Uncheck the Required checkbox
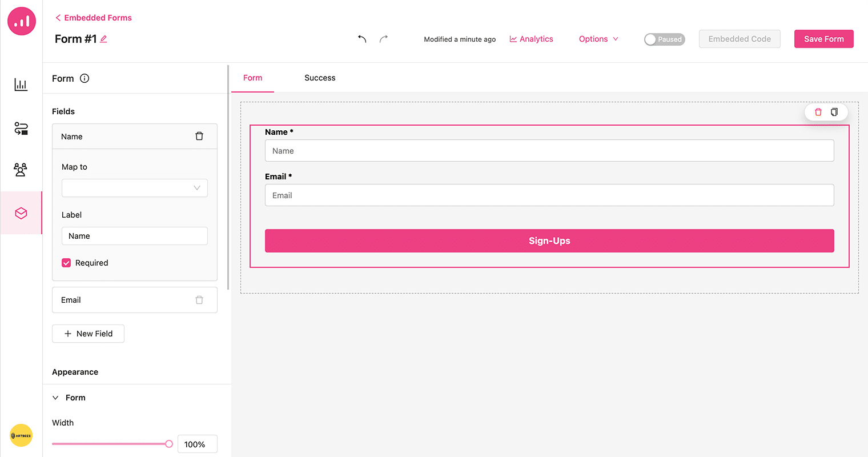 [66, 263]
